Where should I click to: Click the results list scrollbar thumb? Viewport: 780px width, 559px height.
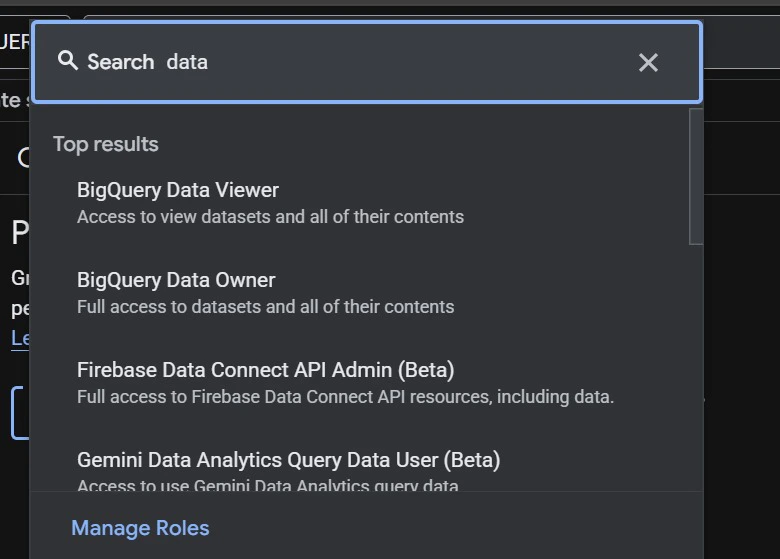pyautogui.click(x=695, y=177)
